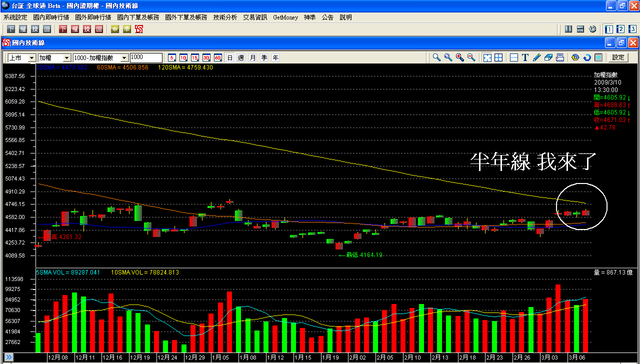Select the T text annotation tool
The image size is (640, 364).
(x=525, y=58)
